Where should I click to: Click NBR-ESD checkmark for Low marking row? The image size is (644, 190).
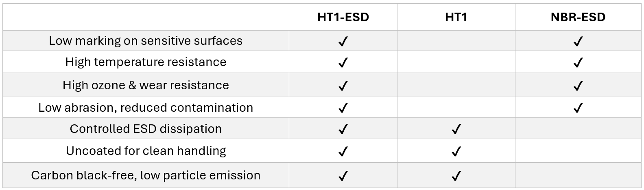point(578,42)
